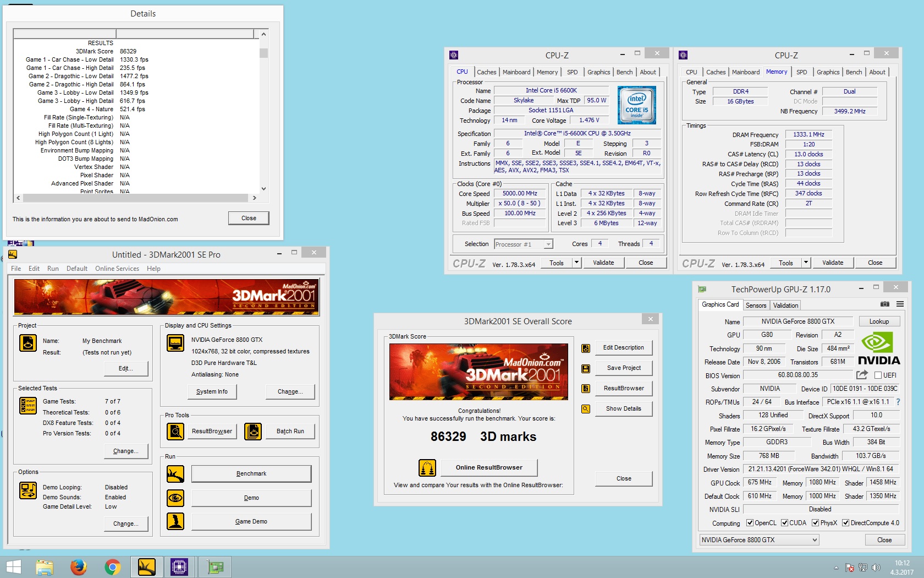
Task: Click the GPU Name field in GPU-Z
Action: [x=798, y=321]
